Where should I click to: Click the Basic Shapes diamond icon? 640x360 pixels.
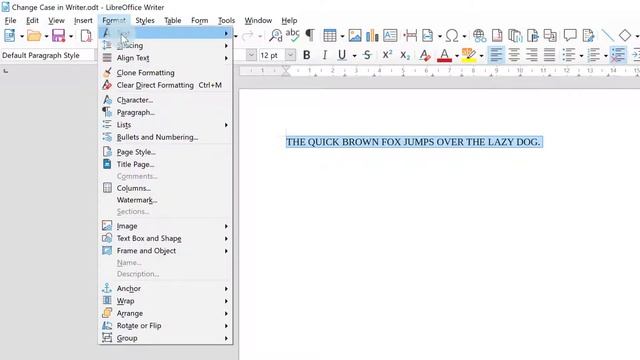(x=624, y=36)
